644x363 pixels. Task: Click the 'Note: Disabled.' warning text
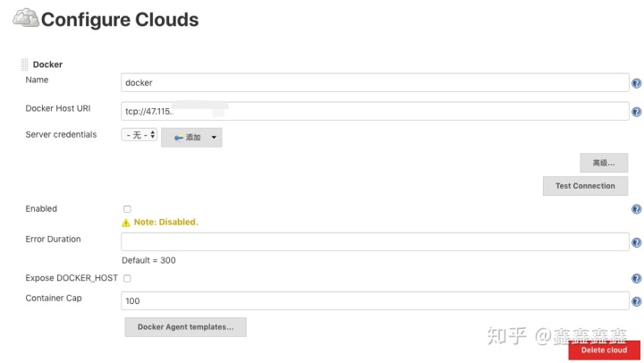(166, 222)
